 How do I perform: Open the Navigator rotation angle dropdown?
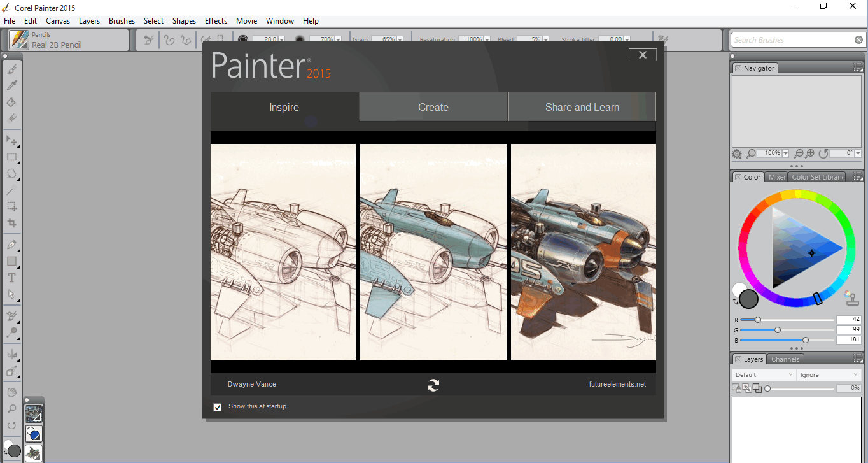[x=858, y=153]
